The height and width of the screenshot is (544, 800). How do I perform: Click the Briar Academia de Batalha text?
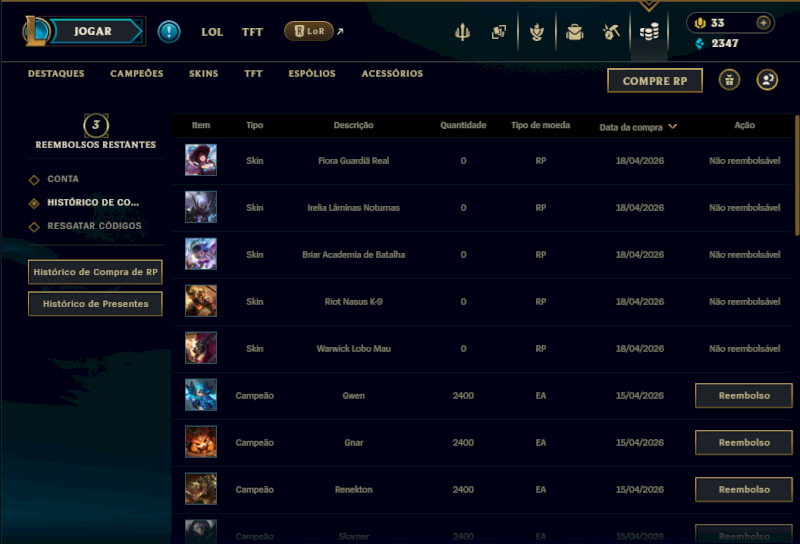coord(354,255)
